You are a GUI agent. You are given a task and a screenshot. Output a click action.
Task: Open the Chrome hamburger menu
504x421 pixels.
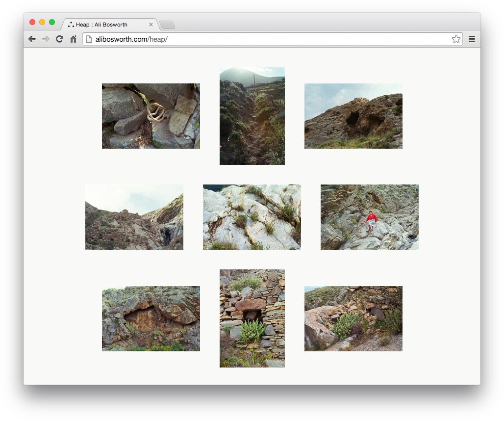click(472, 39)
